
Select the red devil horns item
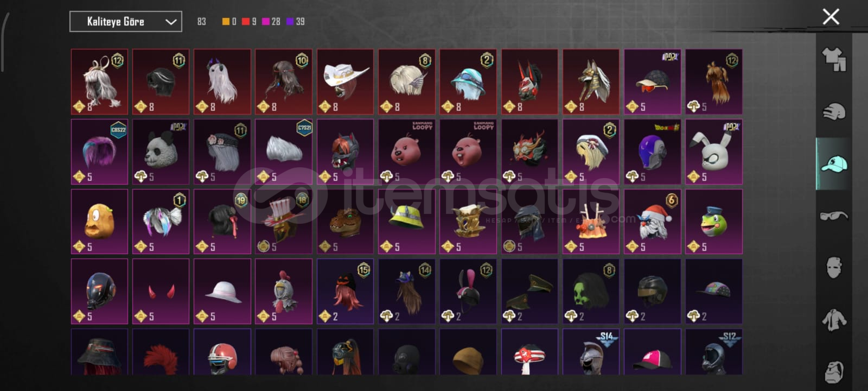point(161,291)
